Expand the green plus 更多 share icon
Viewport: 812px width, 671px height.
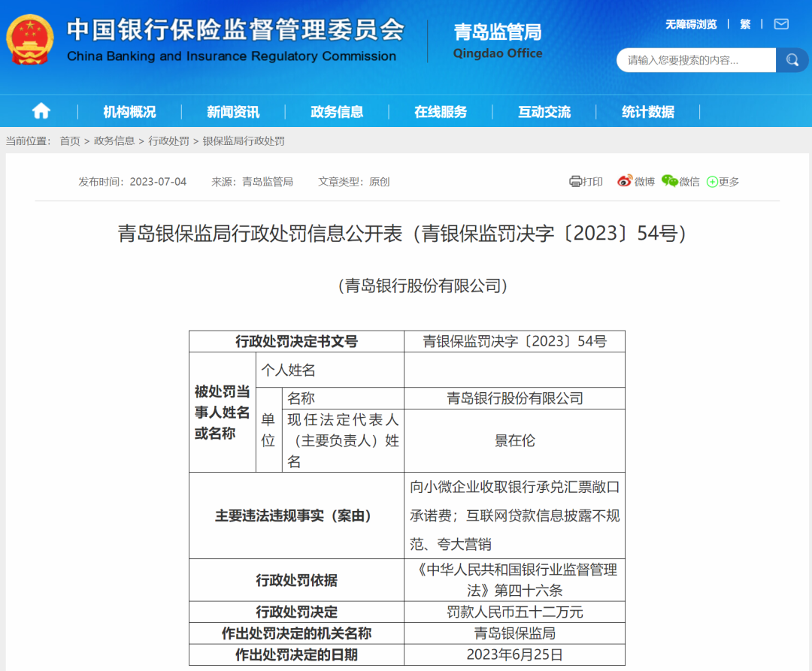713,182
